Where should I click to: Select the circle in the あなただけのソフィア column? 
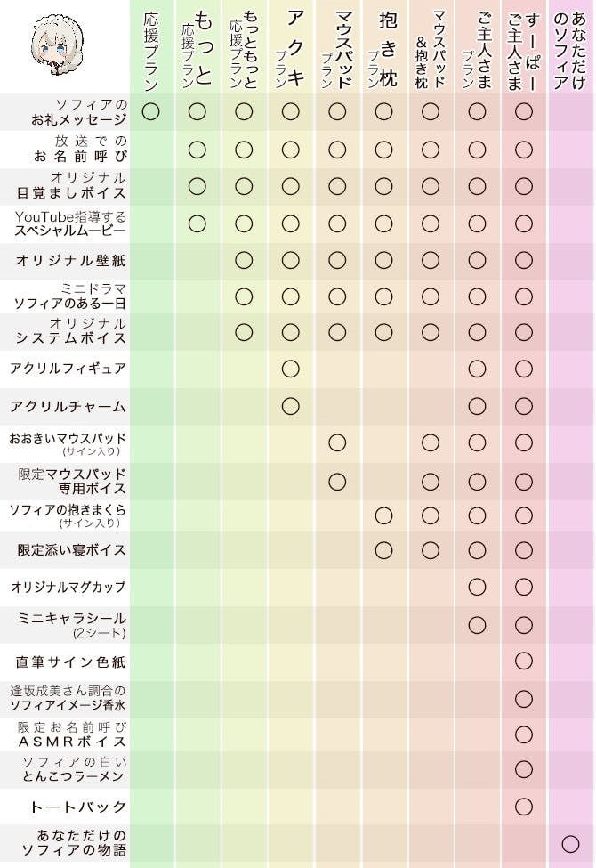click(570, 844)
